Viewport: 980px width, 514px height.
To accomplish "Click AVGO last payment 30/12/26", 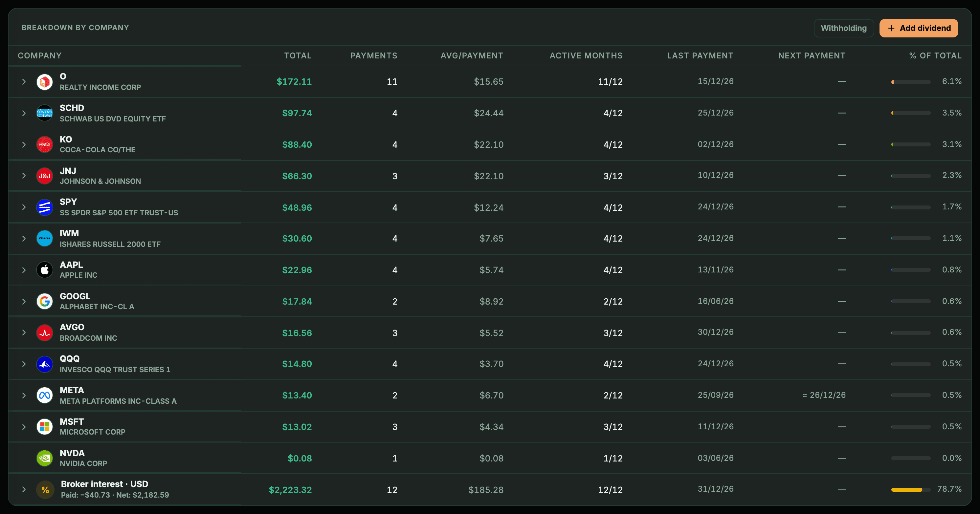I will coord(716,332).
